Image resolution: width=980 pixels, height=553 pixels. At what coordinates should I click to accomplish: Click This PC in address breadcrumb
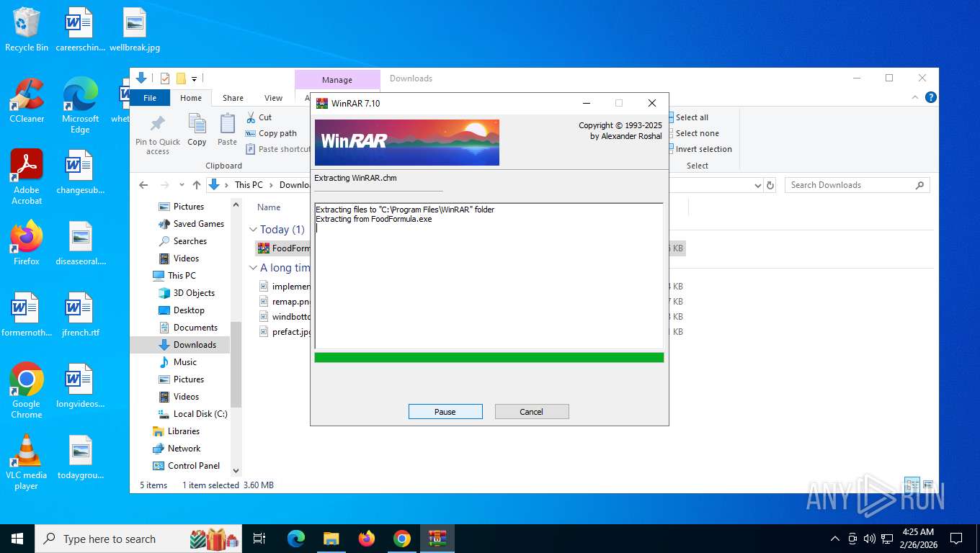[x=249, y=185]
